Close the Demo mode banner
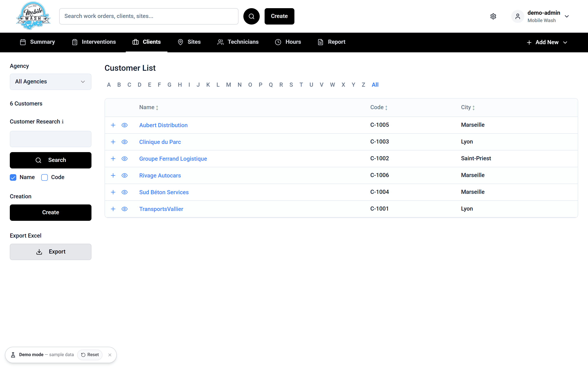 (110, 355)
